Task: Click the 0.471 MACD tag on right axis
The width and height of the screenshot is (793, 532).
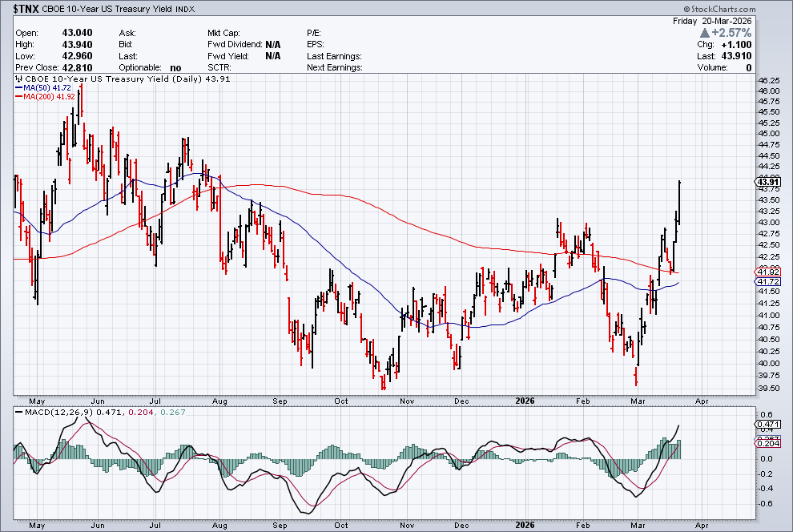Action: 767,425
